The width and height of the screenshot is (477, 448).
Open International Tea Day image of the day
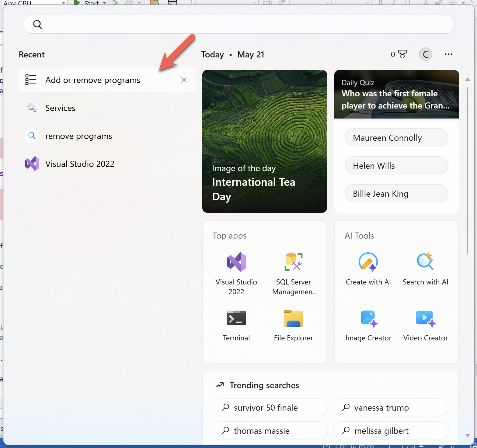pyautogui.click(x=265, y=141)
